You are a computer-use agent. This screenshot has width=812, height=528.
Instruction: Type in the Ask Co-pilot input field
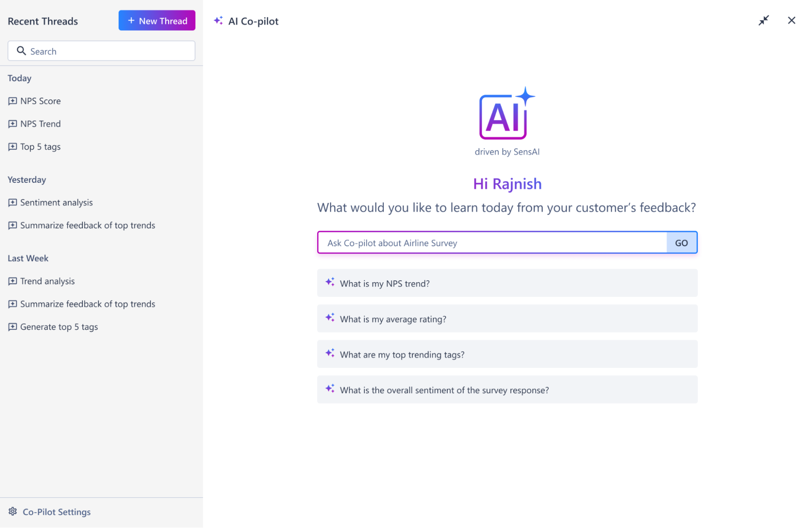(x=492, y=243)
